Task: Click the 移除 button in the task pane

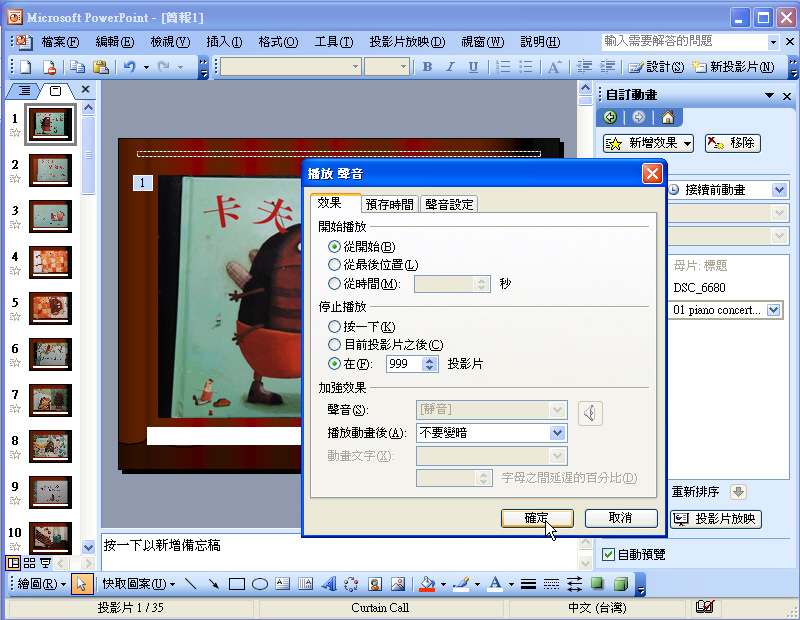Action: (x=733, y=143)
